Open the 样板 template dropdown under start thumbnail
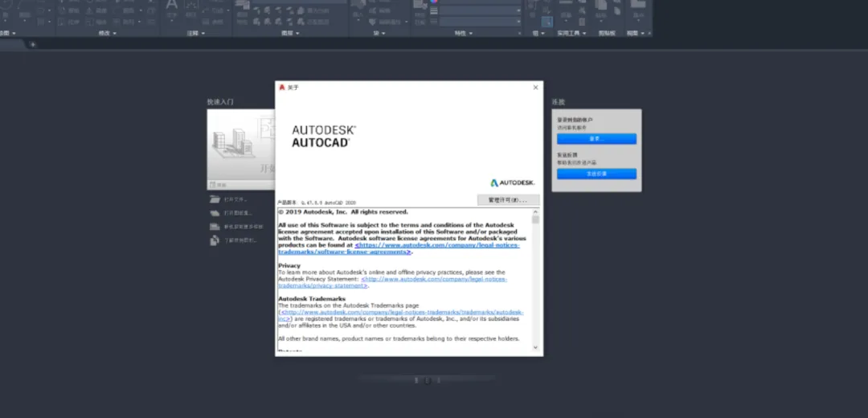Viewport: 868px width, 418px height. [x=240, y=185]
